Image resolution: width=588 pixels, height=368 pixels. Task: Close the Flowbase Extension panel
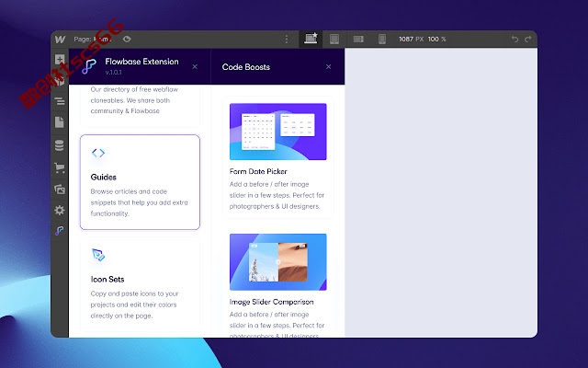[195, 67]
